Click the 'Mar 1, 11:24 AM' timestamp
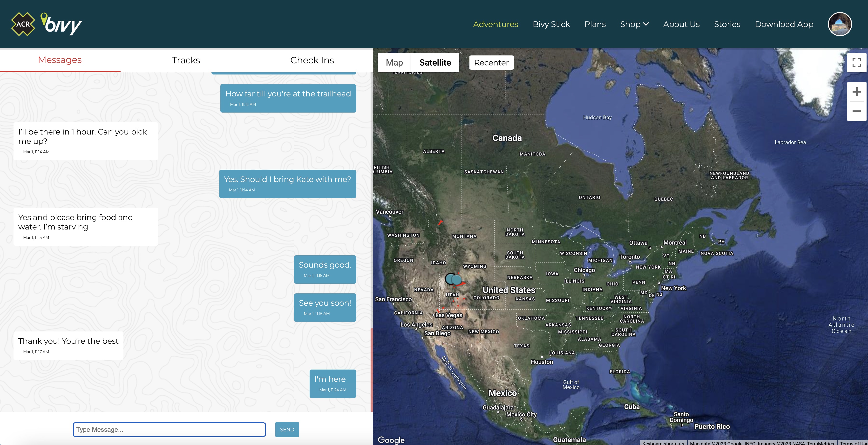The width and height of the screenshot is (868, 445). (x=332, y=390)
